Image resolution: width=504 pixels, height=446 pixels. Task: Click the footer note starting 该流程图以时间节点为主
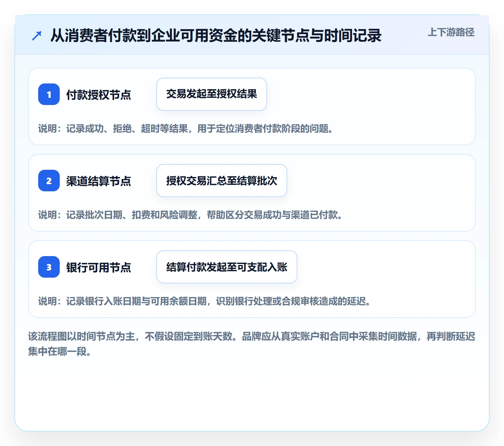point(252,344)
